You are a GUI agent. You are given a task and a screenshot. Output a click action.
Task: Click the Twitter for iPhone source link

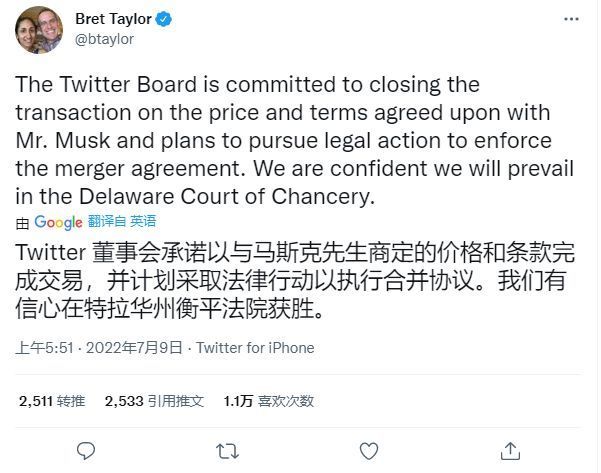(x=255, y=348)
